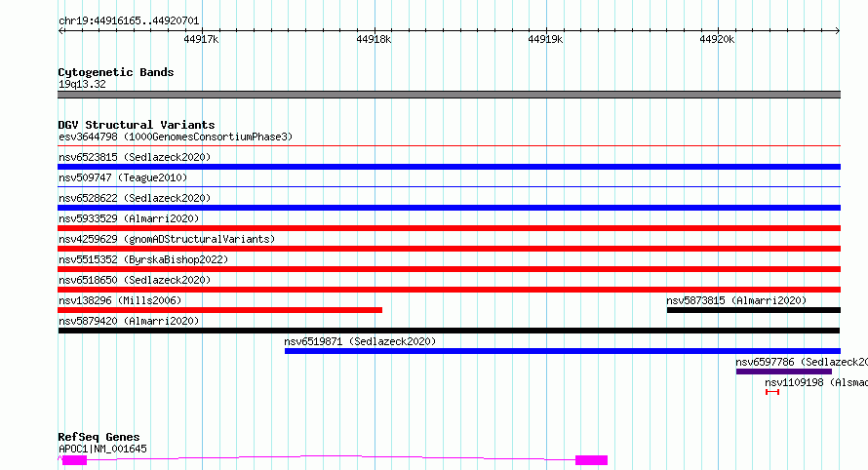Select the red nsv5933529 variant bar
The image size is (868, 470).
(x=449, y=228)
